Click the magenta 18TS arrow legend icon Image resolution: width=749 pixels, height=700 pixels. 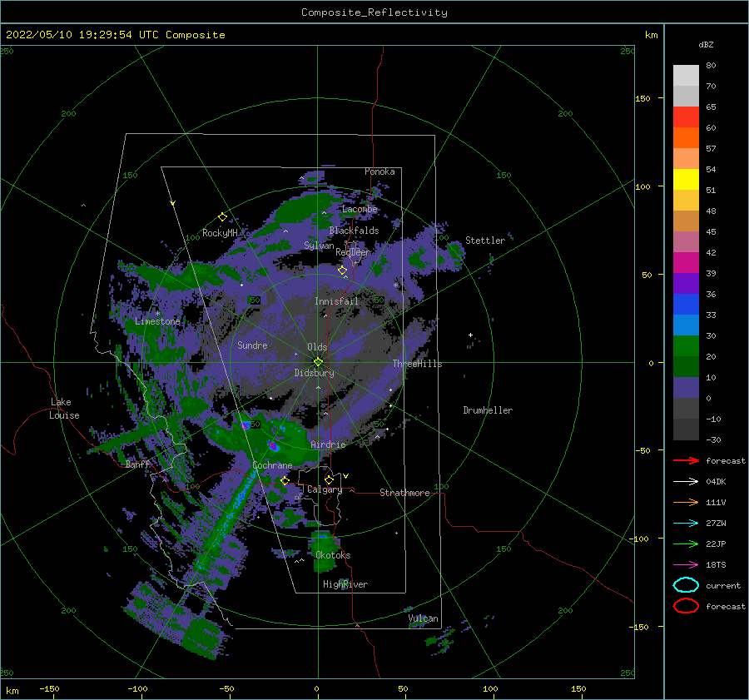(x=686, y=565)
